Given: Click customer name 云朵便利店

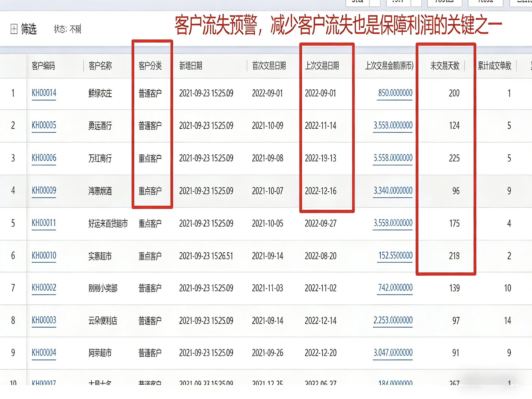Looking at the screenshot, I should point(103,321).
